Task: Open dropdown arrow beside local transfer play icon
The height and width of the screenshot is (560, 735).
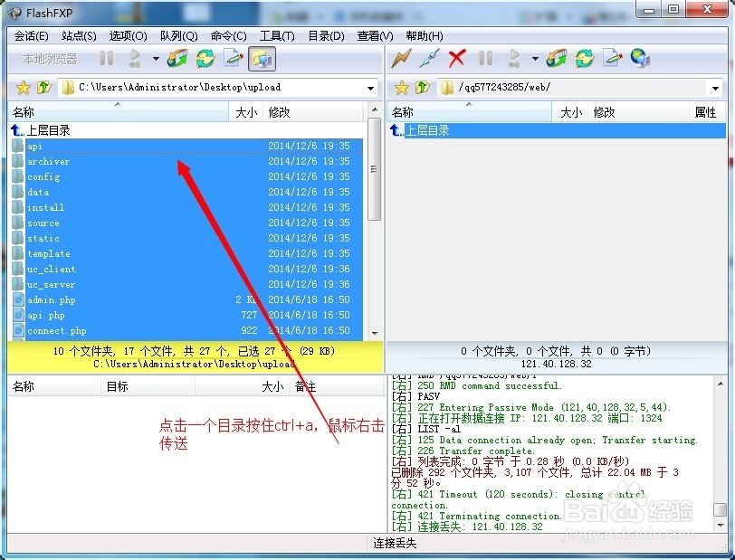Action: pyautogui.click(x=156, y=59)
